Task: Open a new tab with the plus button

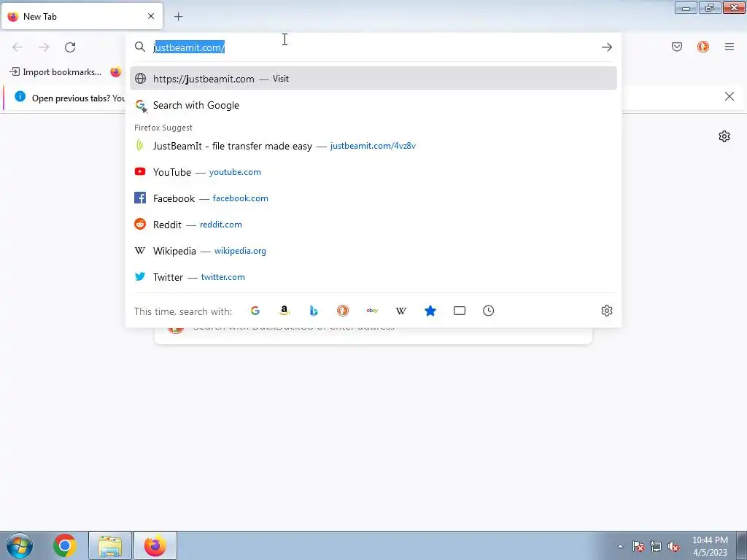Action: (178, 17)
